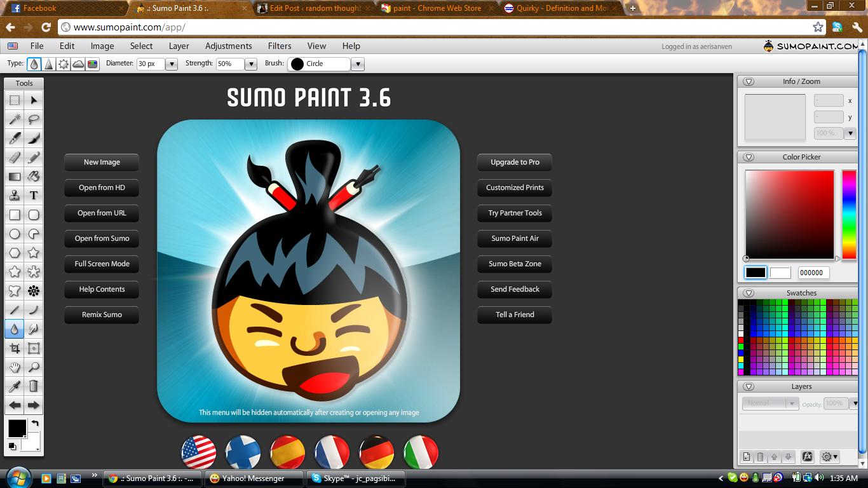Collapse the Swatches panel
Viewport: 868px width, 488px height.
click(749, 293)
